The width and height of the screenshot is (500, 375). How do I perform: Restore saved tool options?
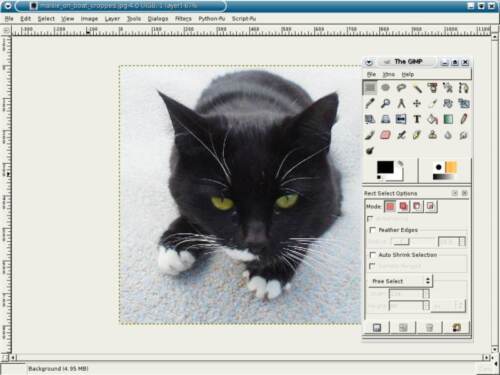coord(403,328)
